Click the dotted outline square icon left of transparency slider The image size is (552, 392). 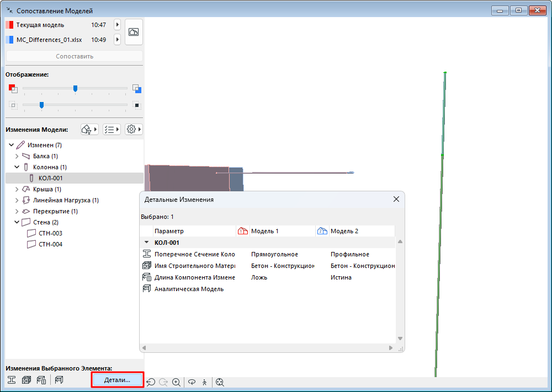(13, 105)
